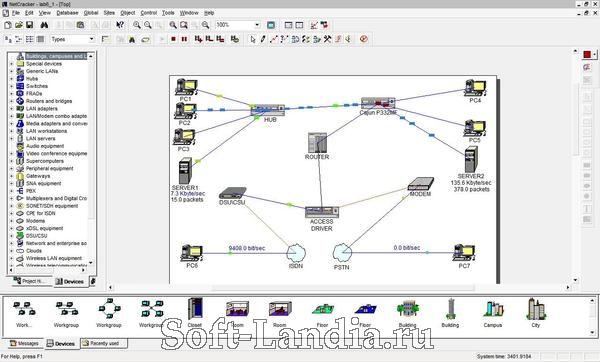The width and height of the screenshot is (600, 362).
Task: Click the red Pause simulation button
Action: click(x=184, y=39)
